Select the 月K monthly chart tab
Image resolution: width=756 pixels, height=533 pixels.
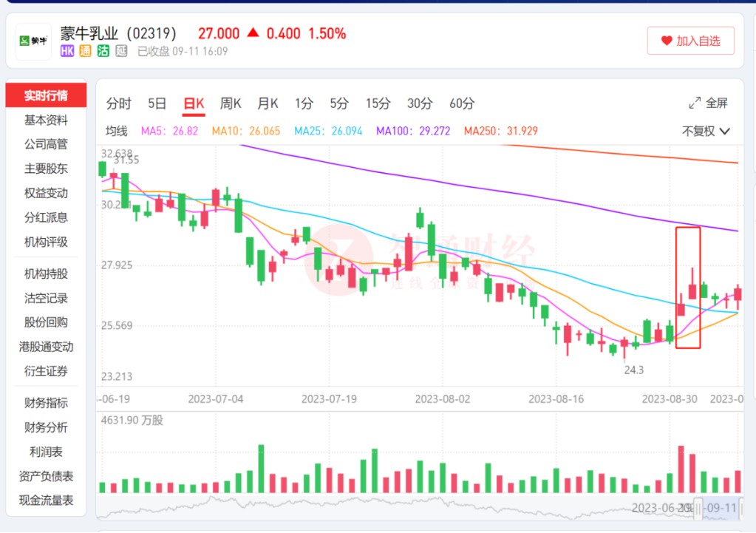point(268,103)
